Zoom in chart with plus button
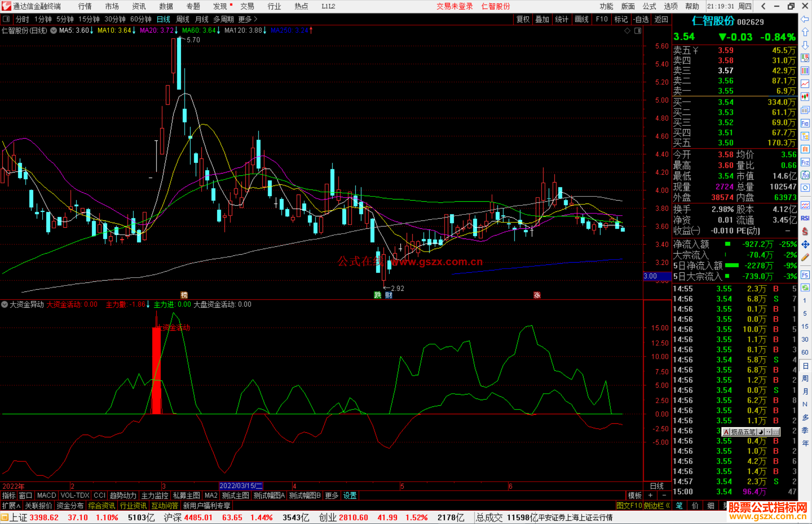 click(x=650, y=495)
